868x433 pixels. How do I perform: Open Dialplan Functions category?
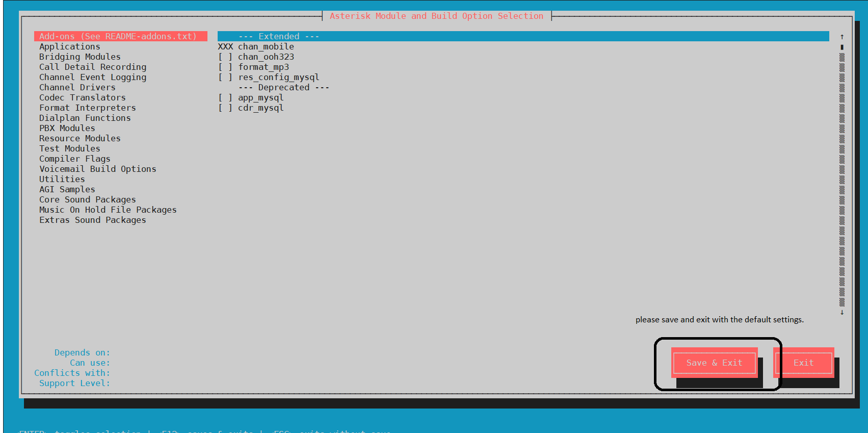(85, 118)
